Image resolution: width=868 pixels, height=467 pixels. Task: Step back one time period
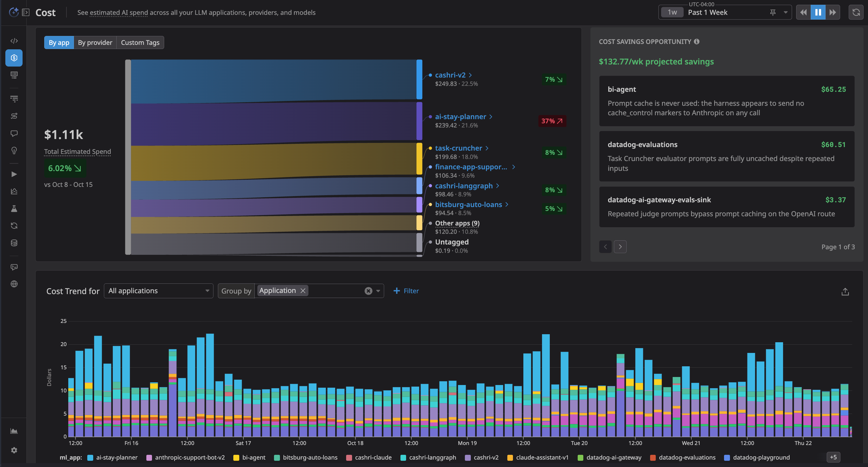[803, 12]
